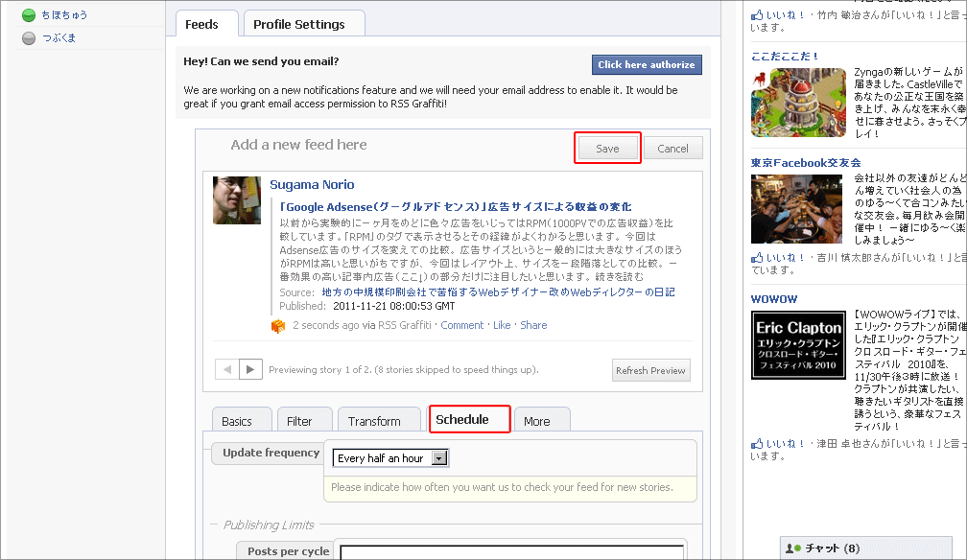The height and width of the screenshot is (560, 967).
Task: Click the thumbs-up いいね icon above ここだここだ ad
Action: [x=757, y=14]
